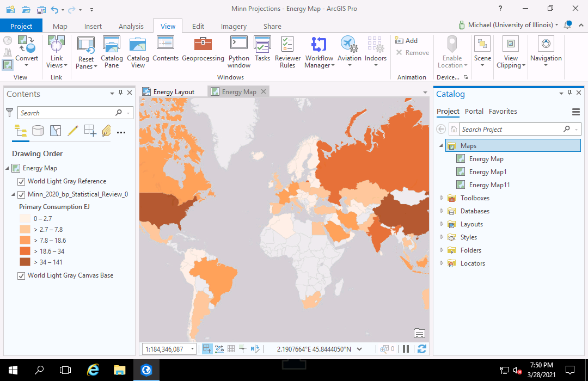Viewport: 588px width, 381px height.
Task: Refresh the map view
Action: point(421,349)
